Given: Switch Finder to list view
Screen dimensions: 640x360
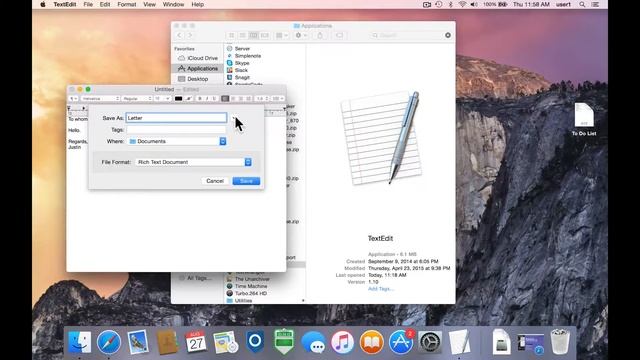Looking at the screenshot, I should [242, 36].
